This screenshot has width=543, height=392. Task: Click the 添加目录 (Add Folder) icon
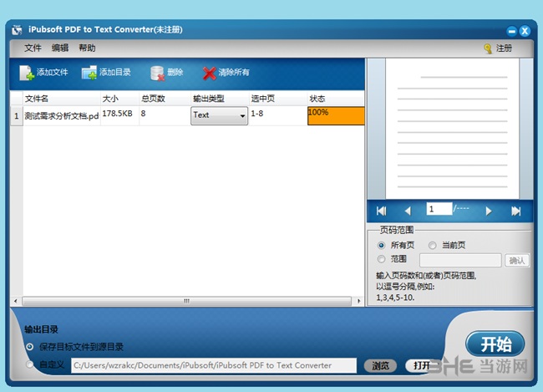(89, 73)
